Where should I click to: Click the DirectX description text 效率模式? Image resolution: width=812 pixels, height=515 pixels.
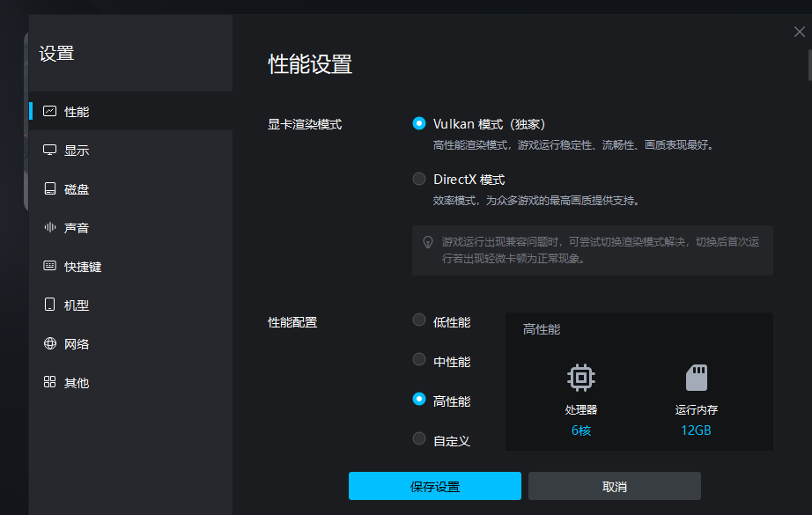(x=537, y=201)
